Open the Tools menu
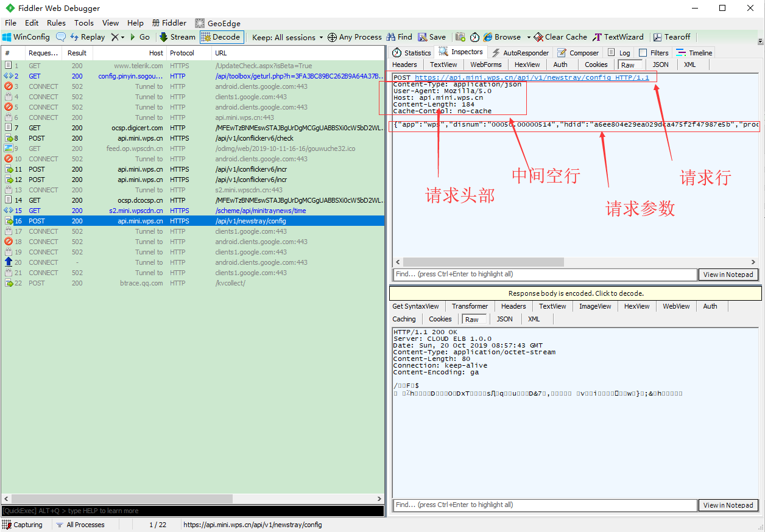The image size is (765, 532). (x=84, y=23)
